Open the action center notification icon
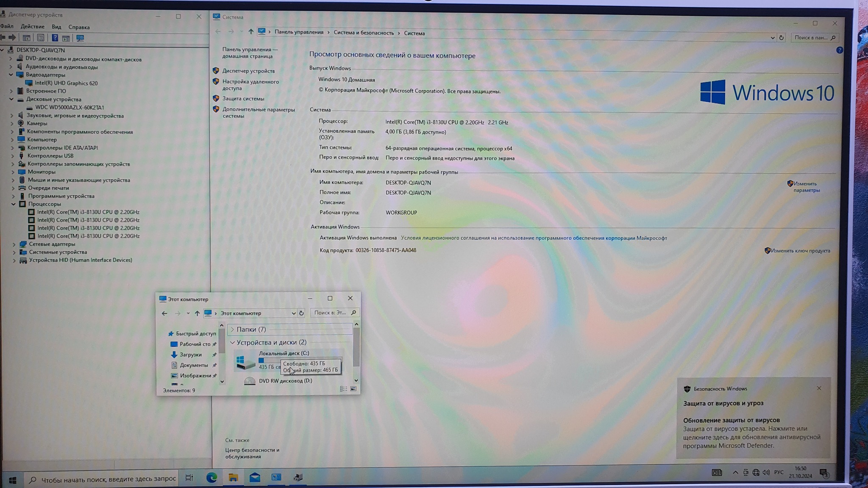 823,473
